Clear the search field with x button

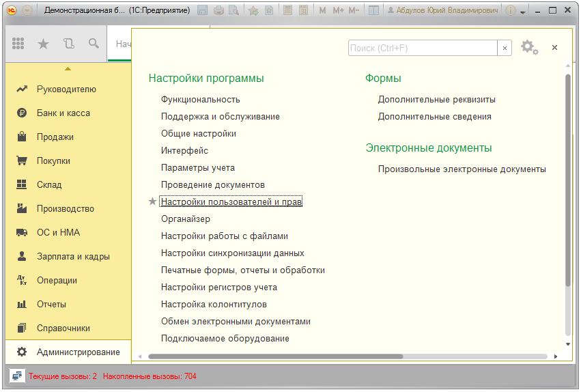coord(505,48)
